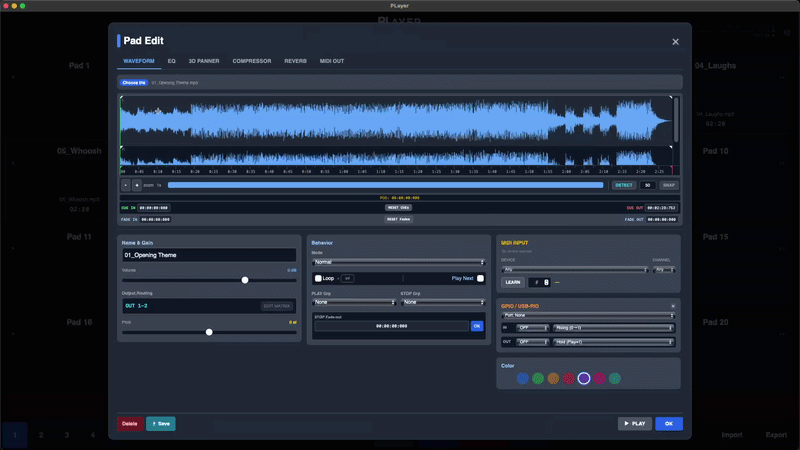Enable the Loop checkbox
Screen dimensions: 800x450
pos(318,278)
